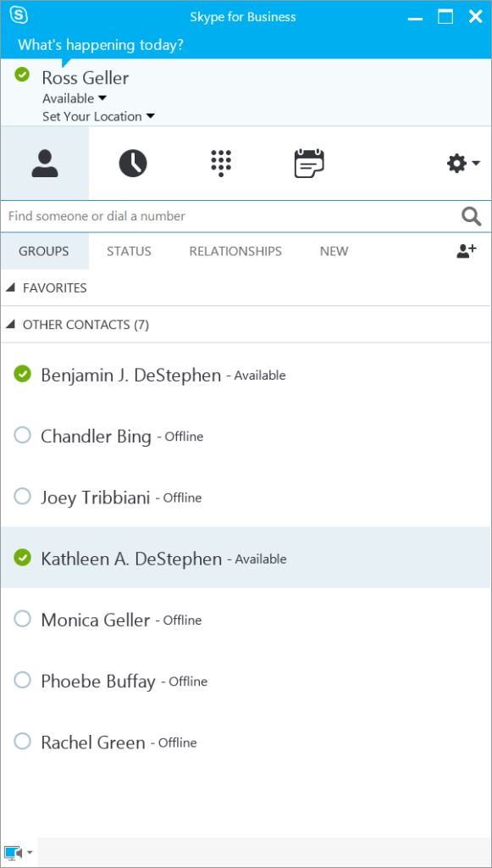This screenshot has height=868, width=492.
Task: Open the Contacts view person icon
Action: (x=45, y=164)
